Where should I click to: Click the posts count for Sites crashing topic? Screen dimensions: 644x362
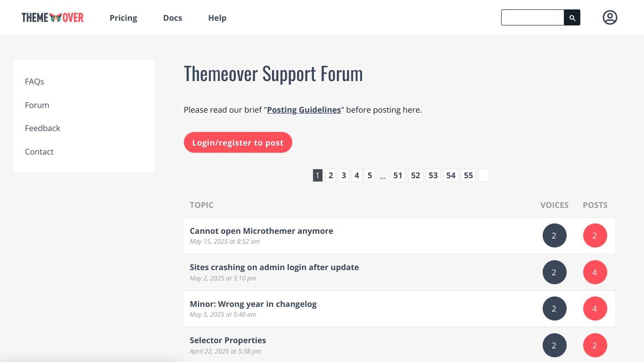pos(595,272)
